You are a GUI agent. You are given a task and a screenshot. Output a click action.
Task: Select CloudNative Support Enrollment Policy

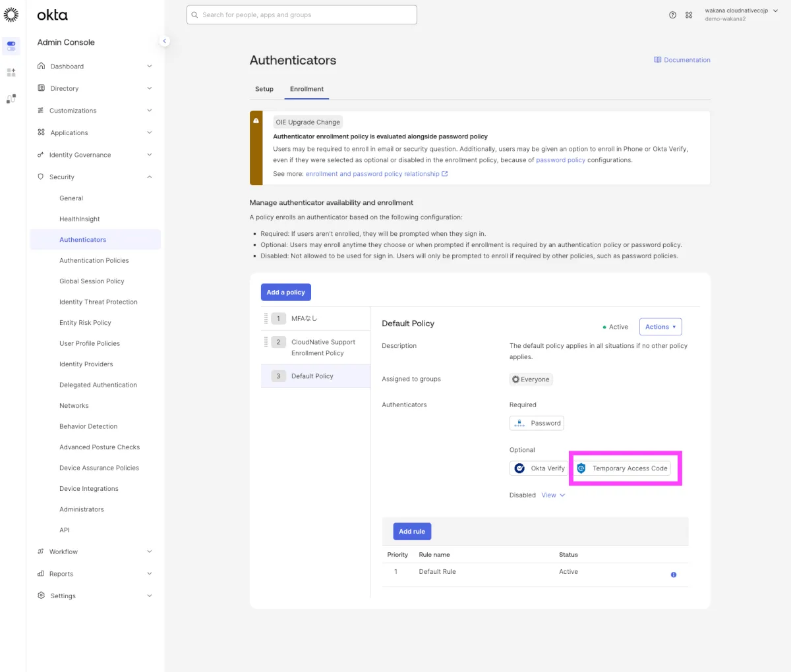point(322,347)
